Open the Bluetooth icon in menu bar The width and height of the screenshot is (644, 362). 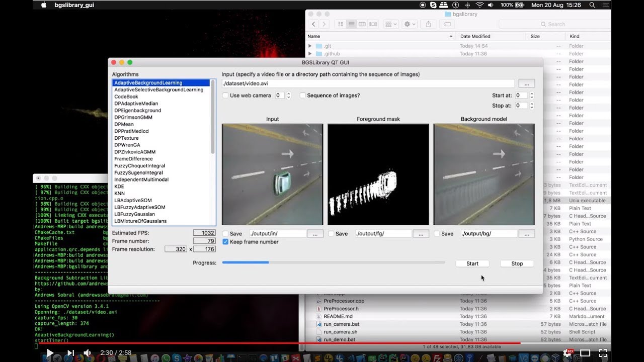tap(467, 5)
